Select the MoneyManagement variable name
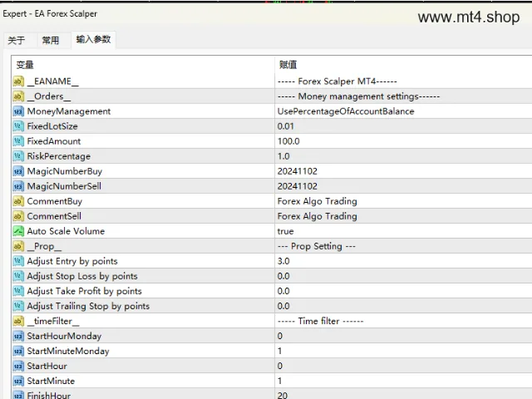The image size is (532, 399). pos(69,111)
